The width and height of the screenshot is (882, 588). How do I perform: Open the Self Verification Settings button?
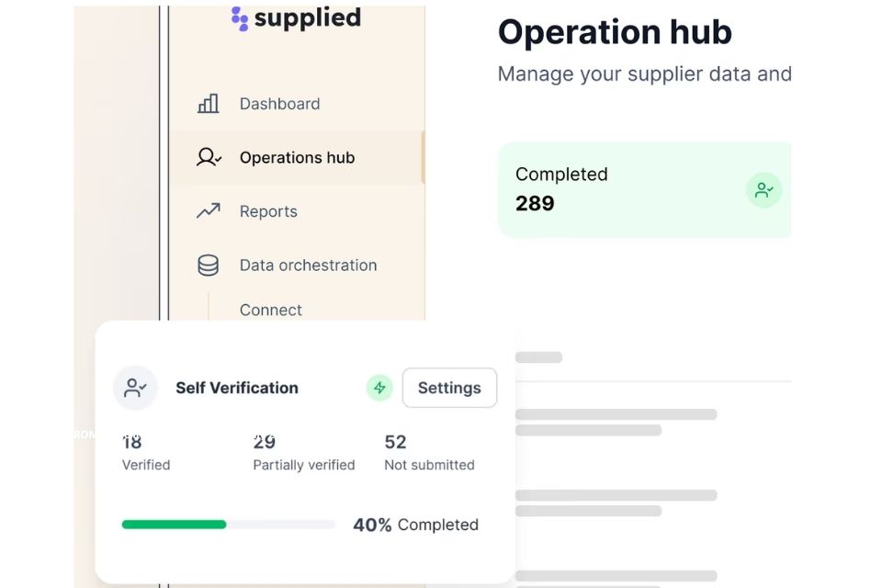pyautogui.click(x=449, y=388)
